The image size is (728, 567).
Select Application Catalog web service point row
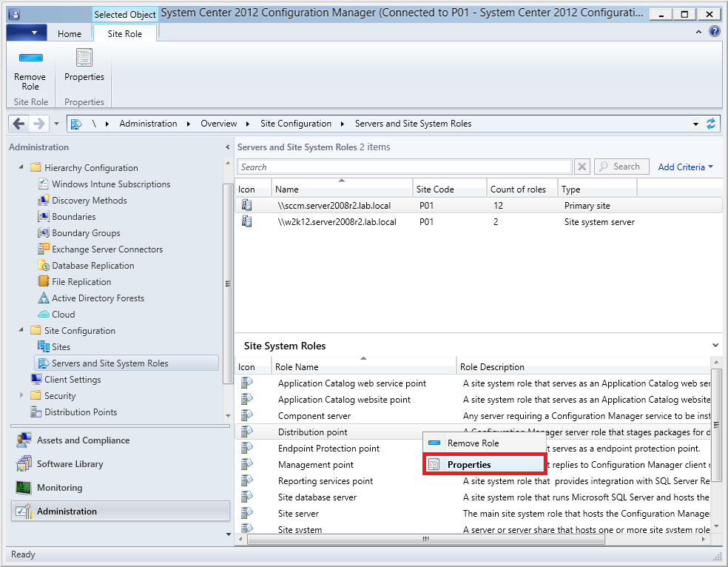(x=473, y=383)
